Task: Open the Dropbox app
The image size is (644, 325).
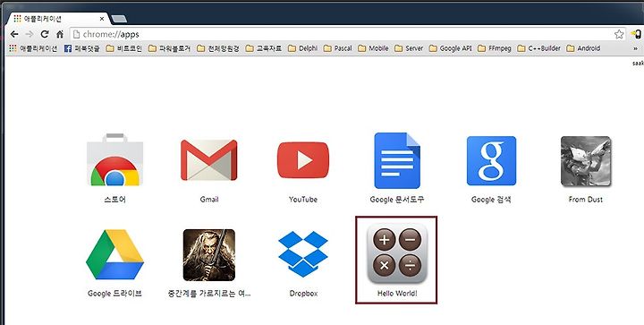Action: pos(303,254)
